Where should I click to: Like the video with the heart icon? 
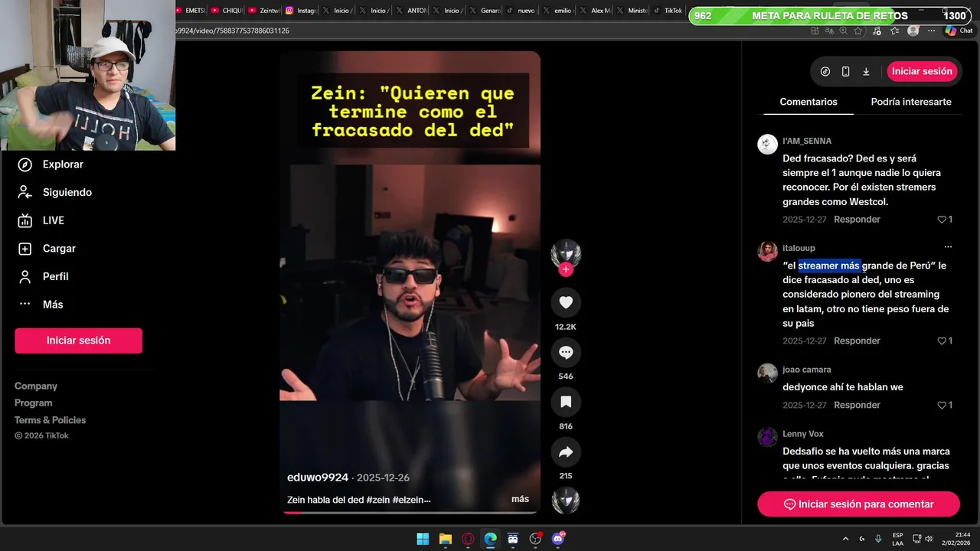click(566, 303)
